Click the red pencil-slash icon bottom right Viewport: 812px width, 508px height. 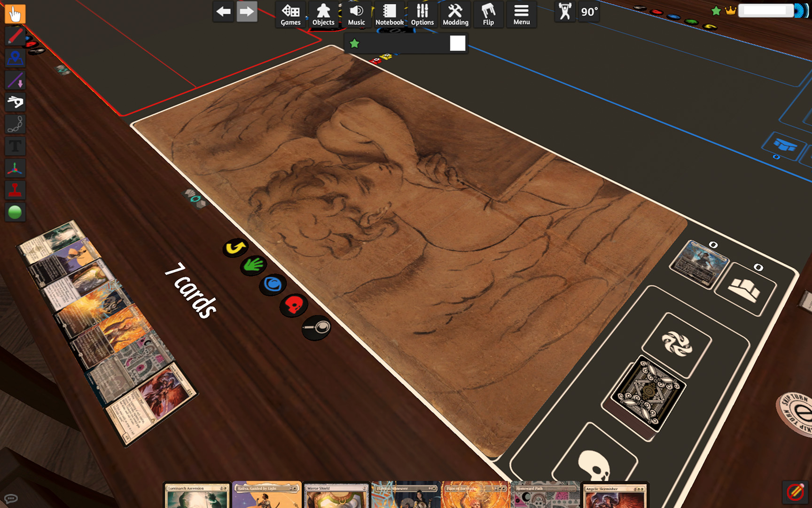795,492
